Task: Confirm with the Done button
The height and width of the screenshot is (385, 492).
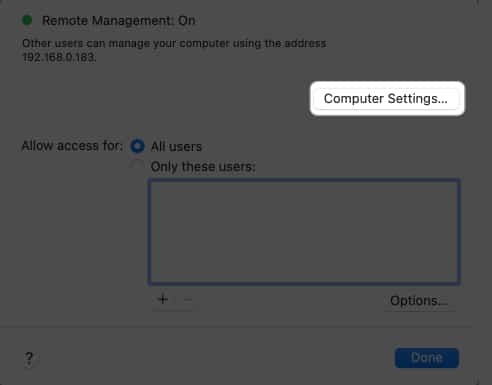Action: 427,358
